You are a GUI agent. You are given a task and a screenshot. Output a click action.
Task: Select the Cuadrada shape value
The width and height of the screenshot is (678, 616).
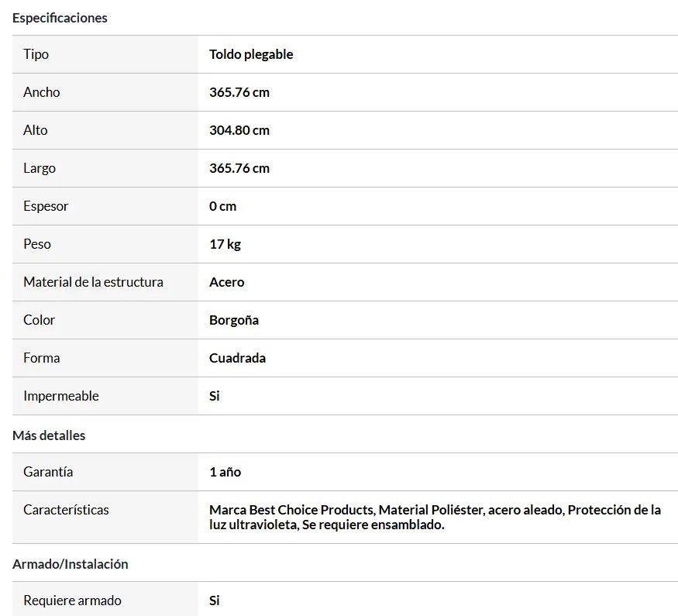click(237, 358)
